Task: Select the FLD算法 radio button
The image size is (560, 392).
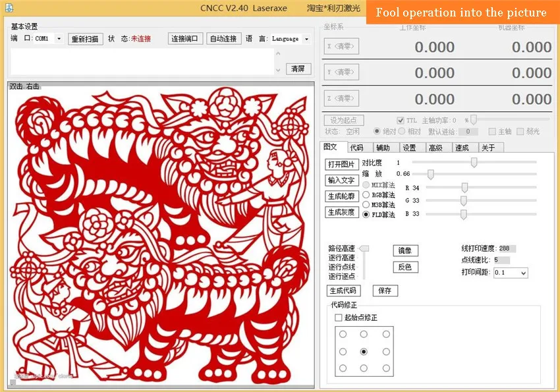Action: [x=366, y=215]
